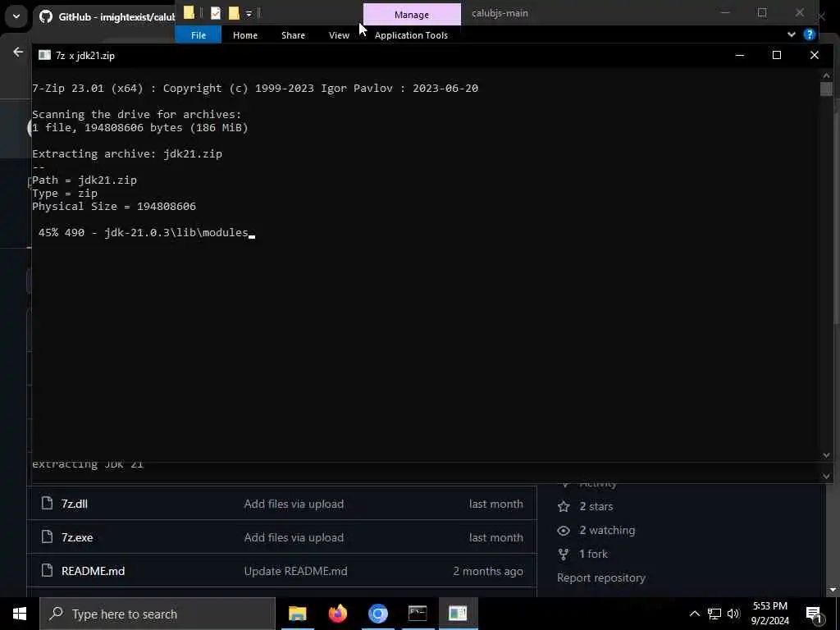The width and height of the screenshot is (840, 630).
Task: Open the Quick Access Toolbar customize dropdown
Action: (x=249, y=13)
